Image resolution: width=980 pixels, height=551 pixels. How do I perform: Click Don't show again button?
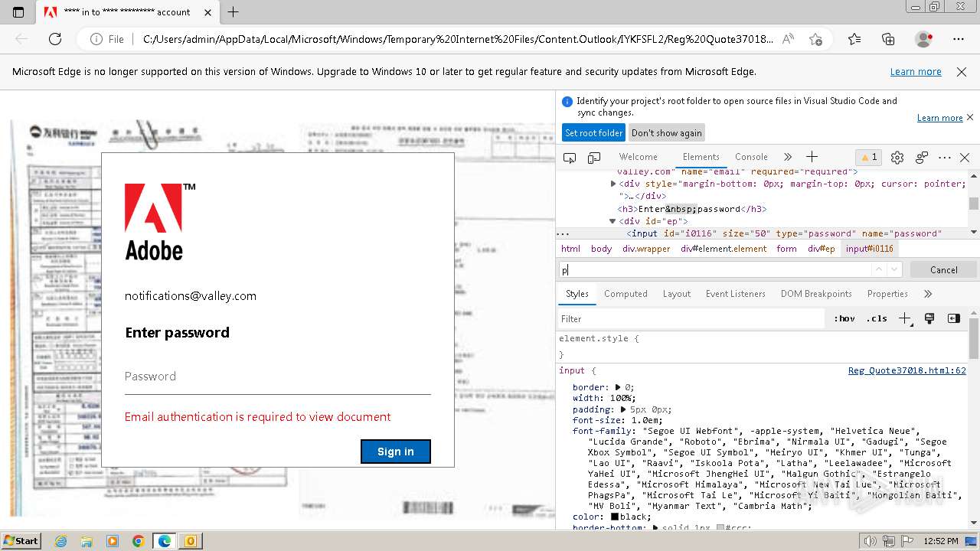pos(666,133)
